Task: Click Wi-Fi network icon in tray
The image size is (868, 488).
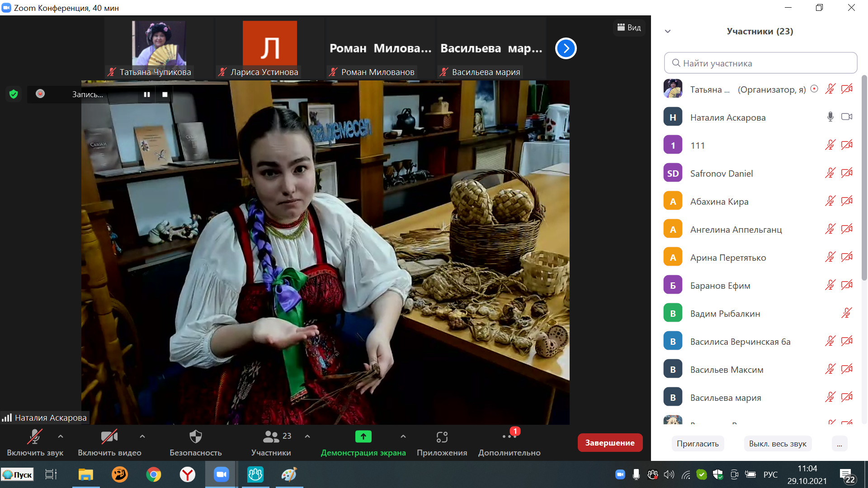Action: pos(686,474)
